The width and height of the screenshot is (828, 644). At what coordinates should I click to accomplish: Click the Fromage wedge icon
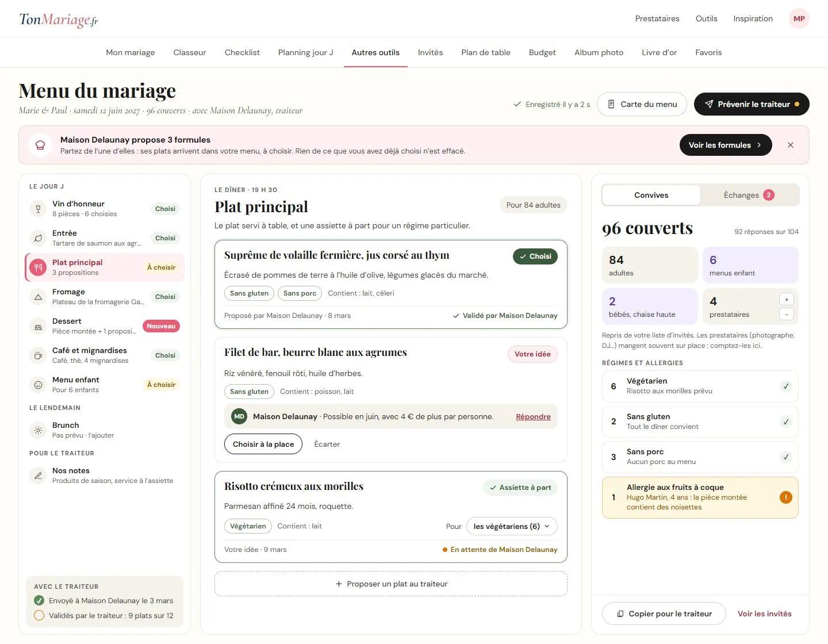38,297
